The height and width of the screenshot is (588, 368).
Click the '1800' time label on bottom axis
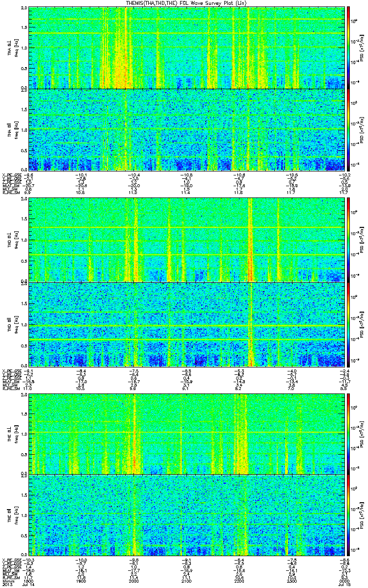pos(28,582)
